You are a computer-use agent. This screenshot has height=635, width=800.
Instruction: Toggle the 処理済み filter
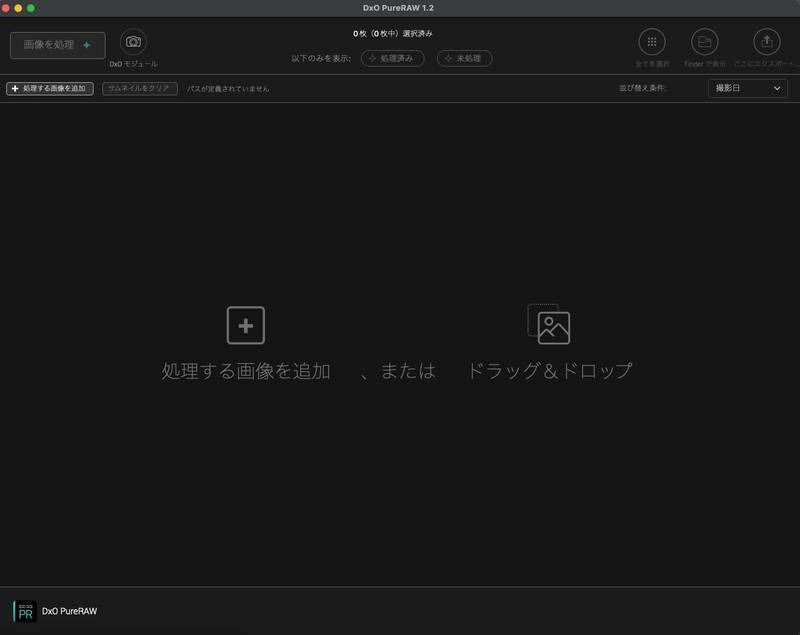(392, 59)
